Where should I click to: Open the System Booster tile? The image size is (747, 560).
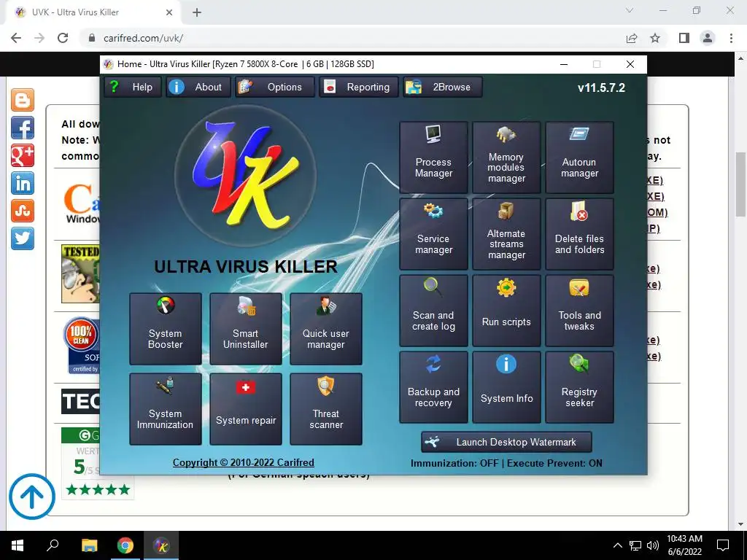pyautogui.click(x=166, y=329)
